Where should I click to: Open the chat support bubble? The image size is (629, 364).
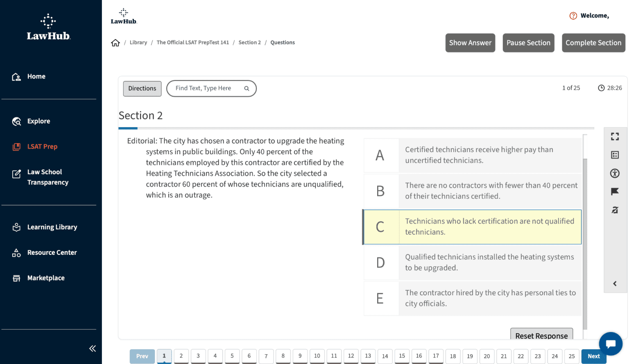click(x=611, y=344)
